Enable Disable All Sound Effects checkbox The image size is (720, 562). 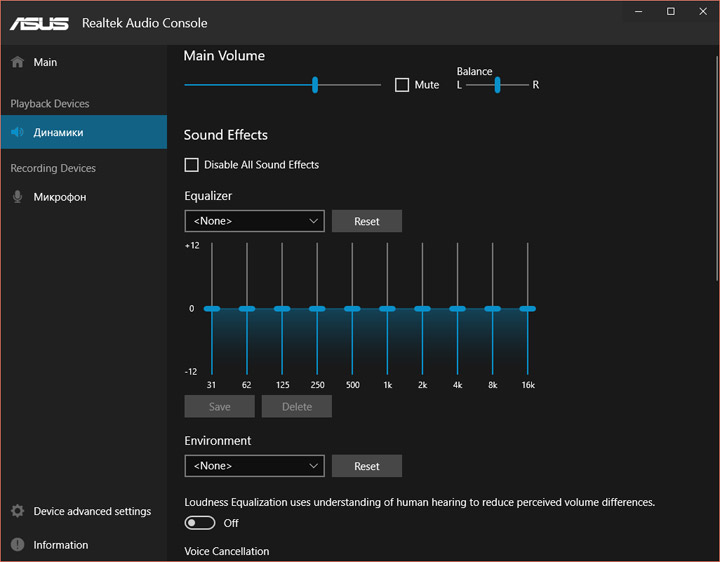click(192, 164)
